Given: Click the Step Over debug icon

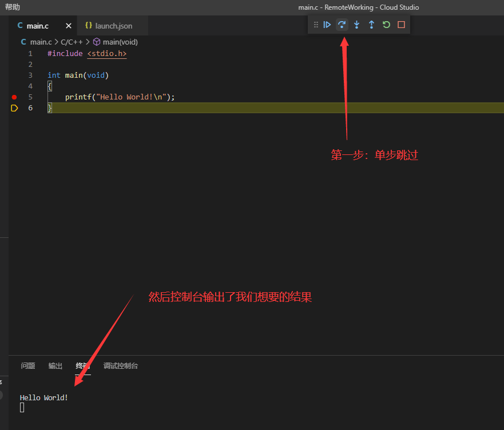Looking at the screenshot, I should pyautogui.click(x=342, y=25).
